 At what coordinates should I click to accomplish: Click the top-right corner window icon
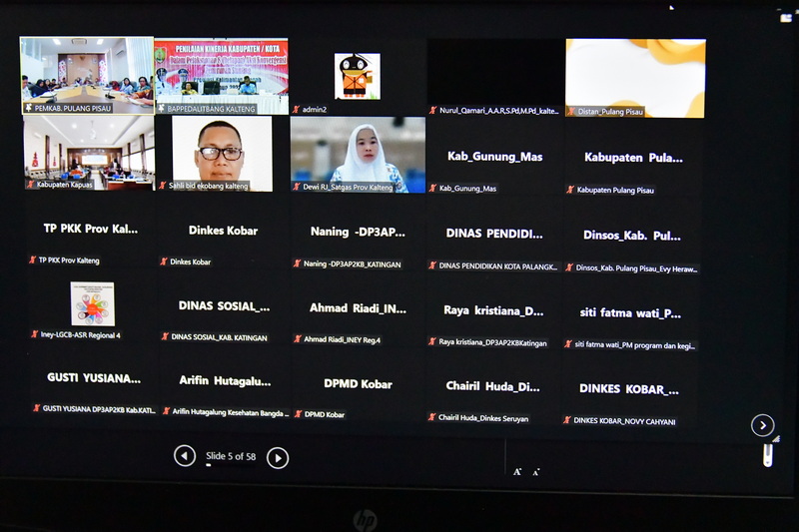point(786,18)
